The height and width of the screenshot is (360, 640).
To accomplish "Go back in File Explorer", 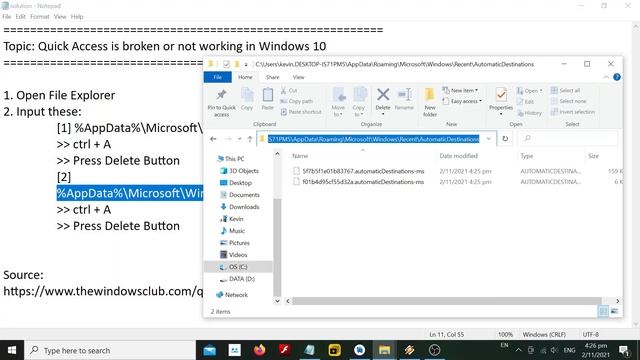I will click(x=213, y=139).
